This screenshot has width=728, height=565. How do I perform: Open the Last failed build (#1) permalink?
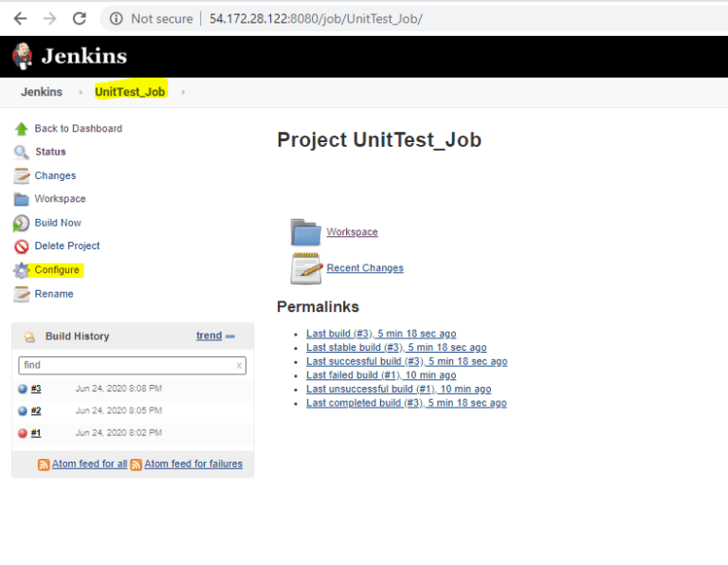381,375
